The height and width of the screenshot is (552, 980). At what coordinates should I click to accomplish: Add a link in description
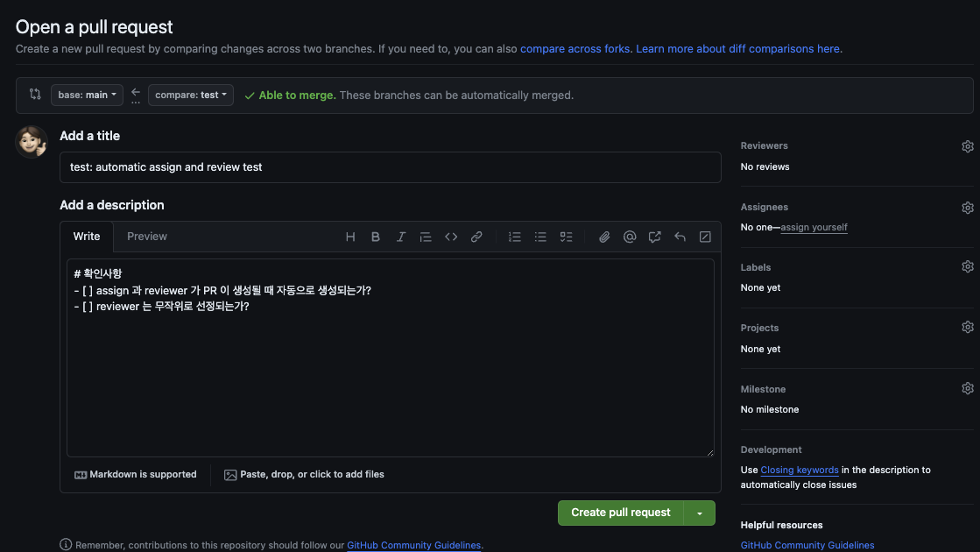coord(476,237)
